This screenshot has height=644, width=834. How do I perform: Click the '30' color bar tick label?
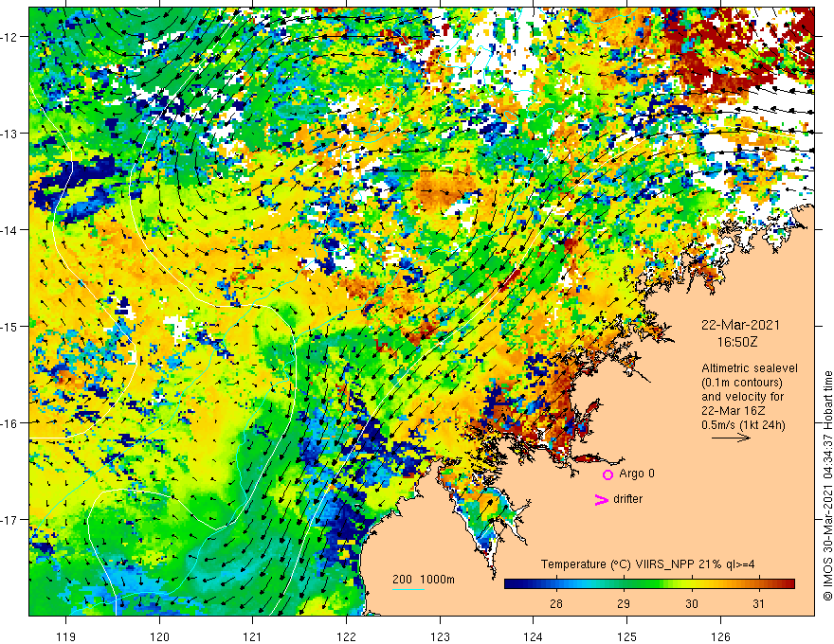point(692,603)
